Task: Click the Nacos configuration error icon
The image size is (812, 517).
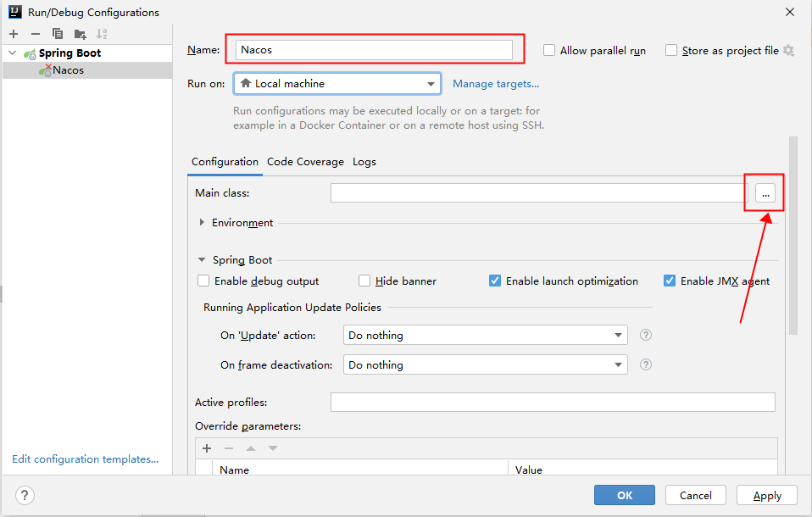Action: [x=46, y=70]
